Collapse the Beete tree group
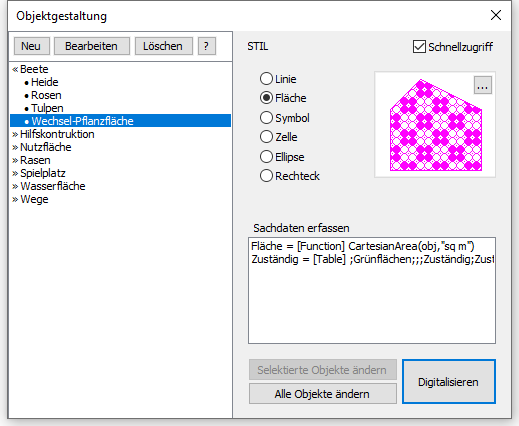 pyautogui.click(x=15, y=69)
